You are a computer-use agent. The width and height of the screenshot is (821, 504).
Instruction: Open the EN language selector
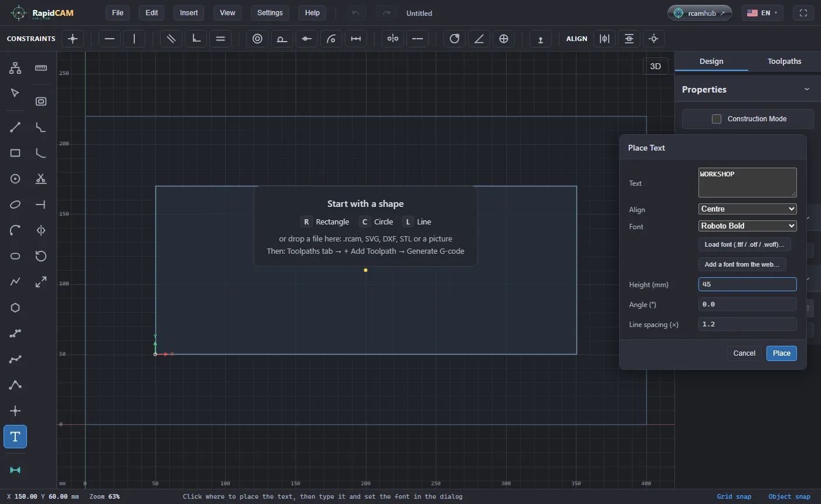(x=762, y=13)
